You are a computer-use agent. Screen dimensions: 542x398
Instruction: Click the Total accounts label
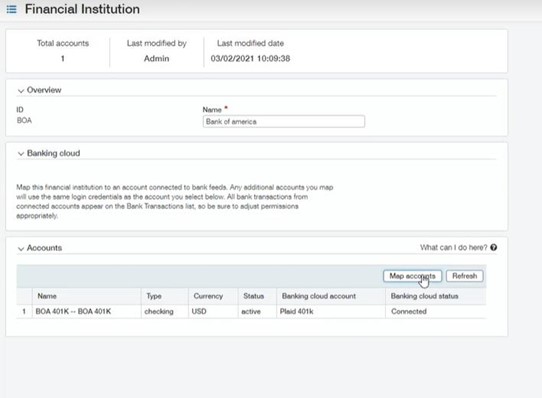pyautogui.click(x=63, y=43)
